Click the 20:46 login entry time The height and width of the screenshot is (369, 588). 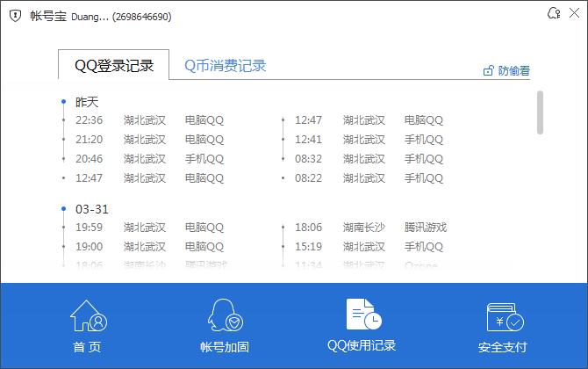(x=89, y=159)
